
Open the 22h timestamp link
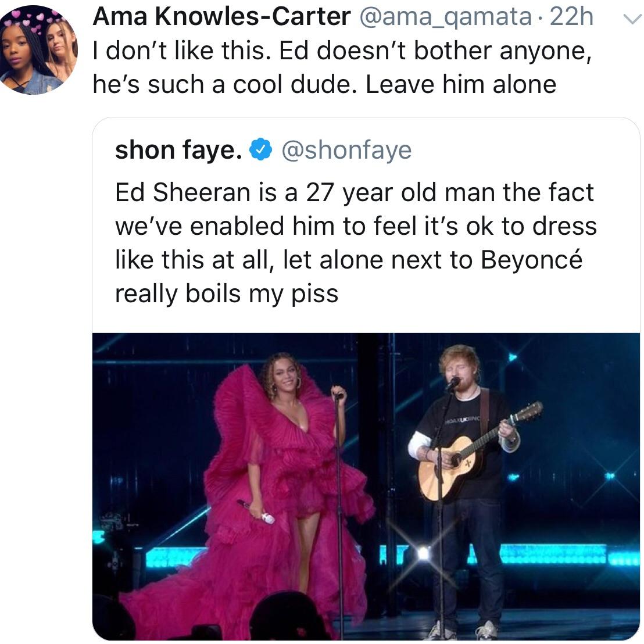coord(571,17)
